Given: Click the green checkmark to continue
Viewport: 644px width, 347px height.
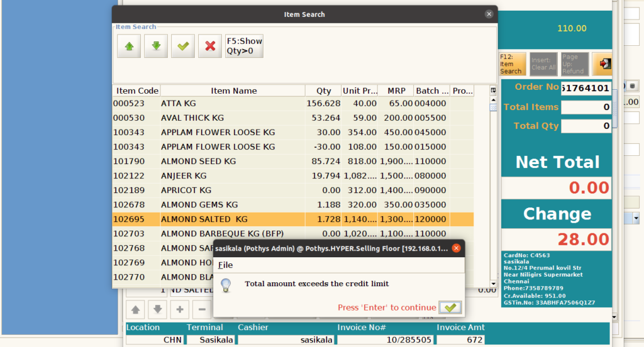Looking at the screenshot, I should 450,307.
